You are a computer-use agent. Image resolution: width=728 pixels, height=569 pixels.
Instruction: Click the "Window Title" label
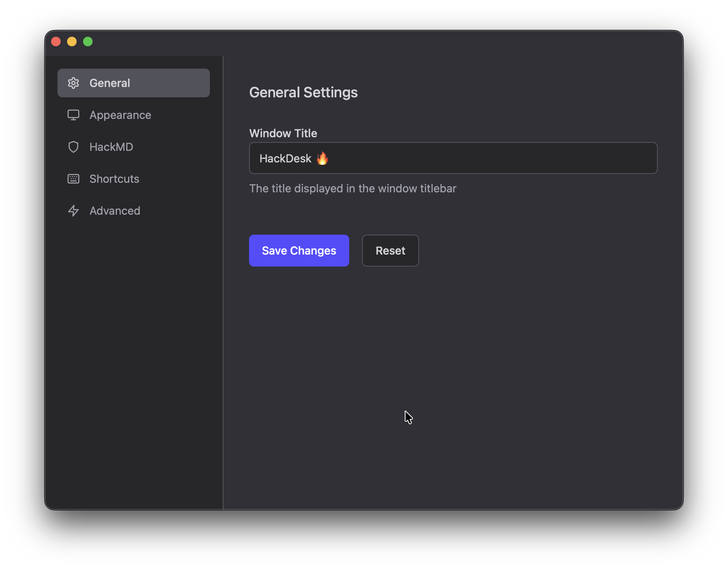click(x=283, y=133)
